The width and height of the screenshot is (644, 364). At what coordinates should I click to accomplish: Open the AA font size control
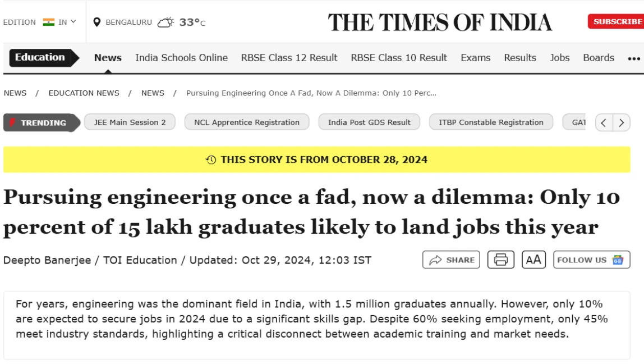pyautogui.click(x=533, y=260)
